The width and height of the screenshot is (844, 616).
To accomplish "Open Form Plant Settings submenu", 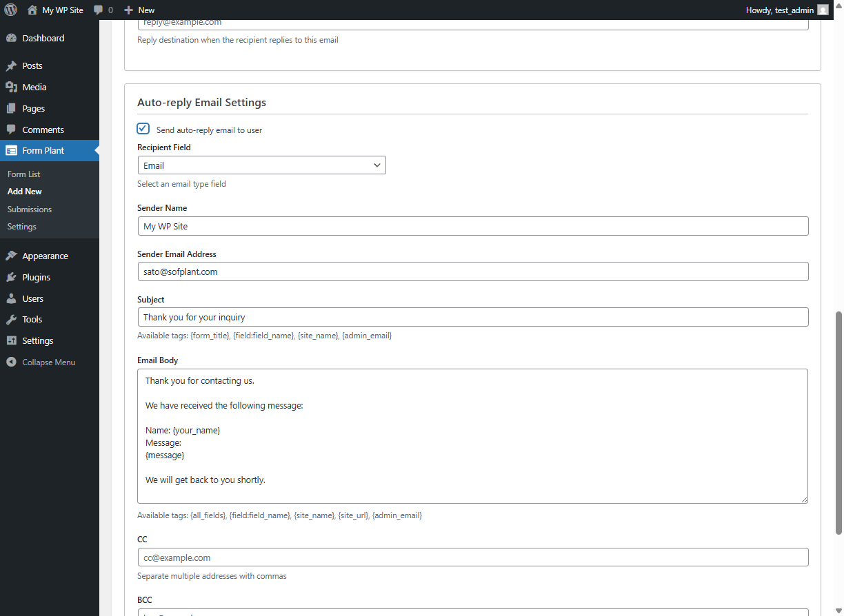I will [x=22, y=226].
